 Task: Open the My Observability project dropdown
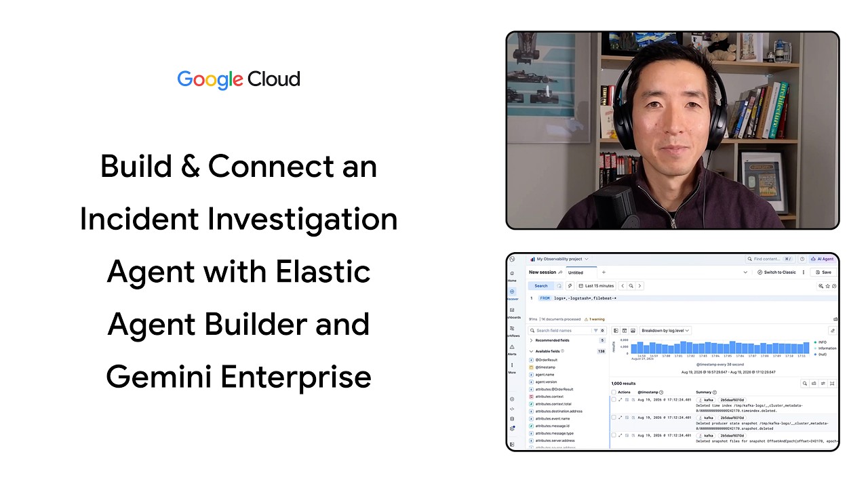(x=559, y=259)
